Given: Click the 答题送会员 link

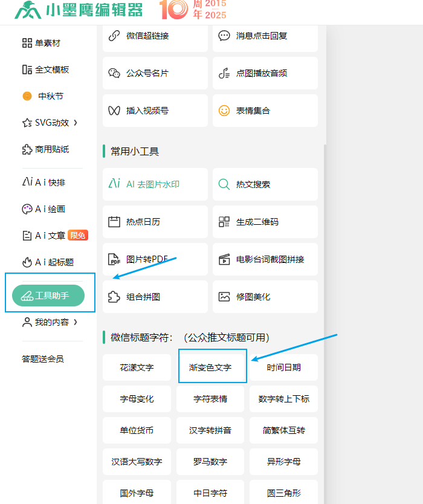Looking at the screenshot, I should (x=42, y=359).
